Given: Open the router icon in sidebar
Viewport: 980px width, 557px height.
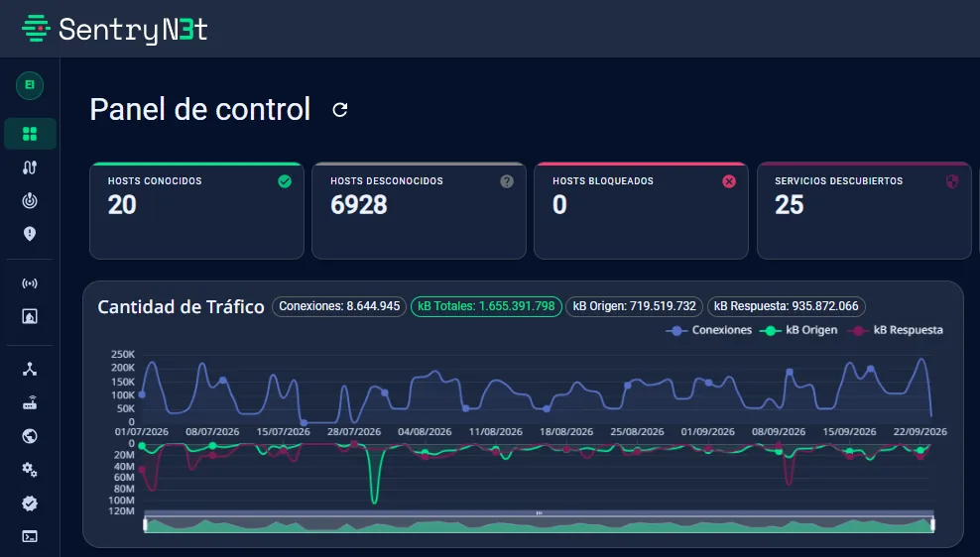Looking at the screenshot, I should tap(30, 402).
